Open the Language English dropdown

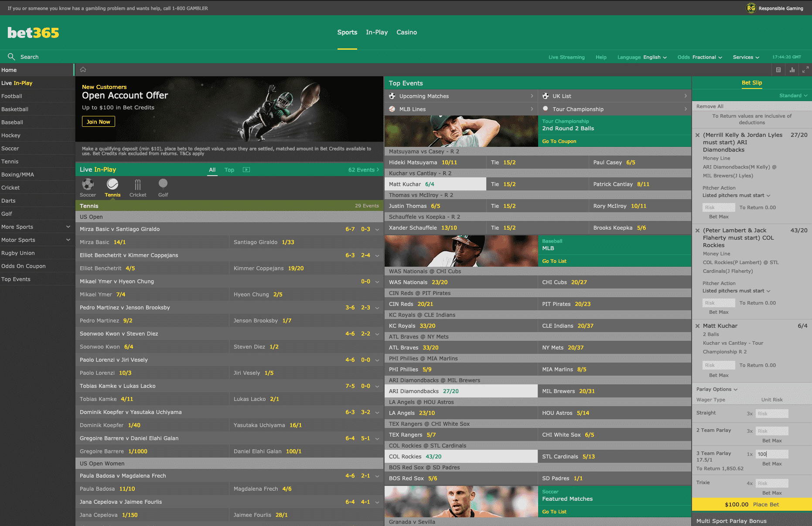pos(642,57)
